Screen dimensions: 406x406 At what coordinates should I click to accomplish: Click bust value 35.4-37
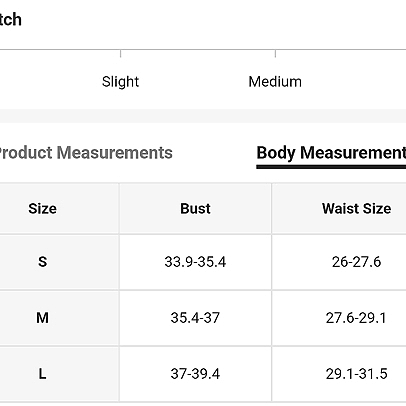coord(195,318)
